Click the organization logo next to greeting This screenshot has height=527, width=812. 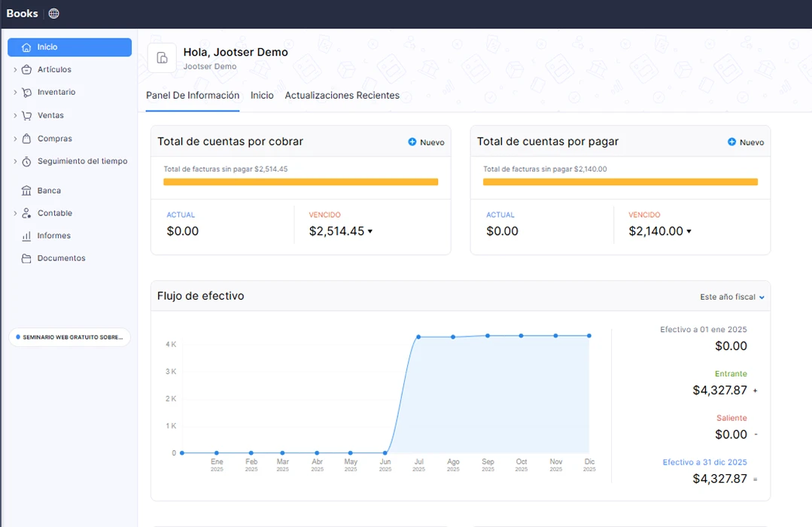[162, 58]
